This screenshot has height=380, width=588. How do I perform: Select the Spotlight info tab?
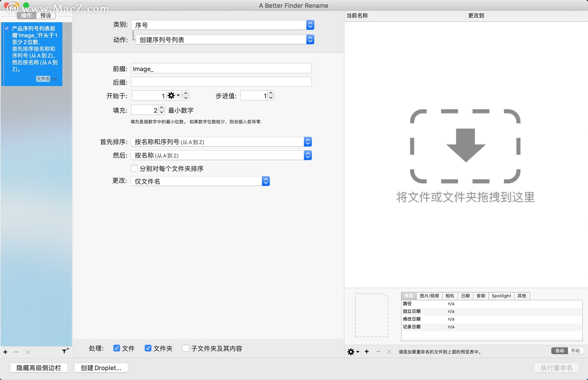tap(501, 296)
